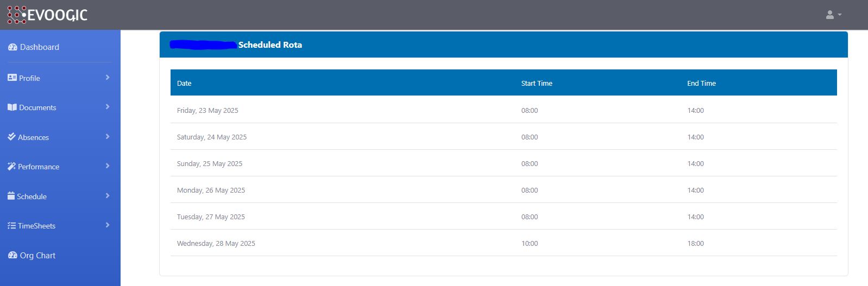Click Tuesday's 08:00 start time

530,217
